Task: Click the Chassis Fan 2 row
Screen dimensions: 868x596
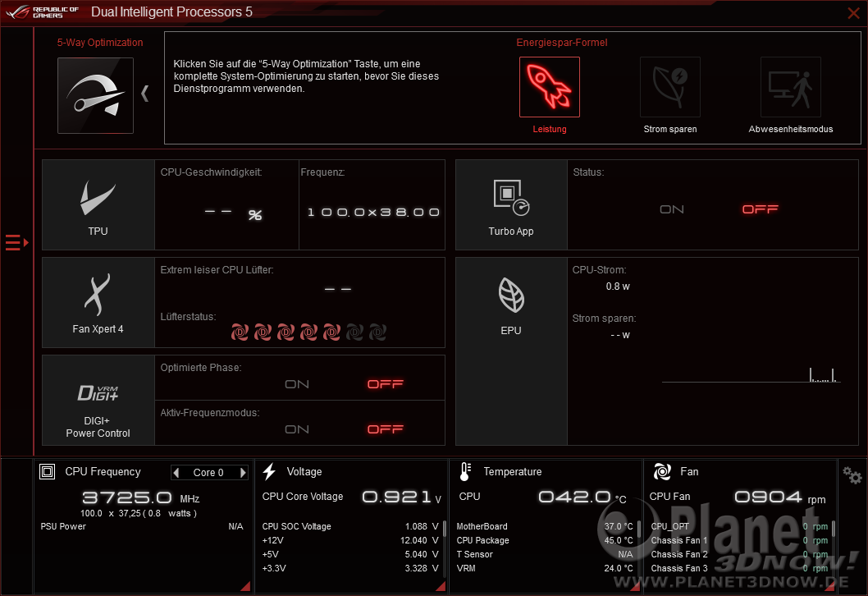Action: pyautogui.click(x=739, y=554)
